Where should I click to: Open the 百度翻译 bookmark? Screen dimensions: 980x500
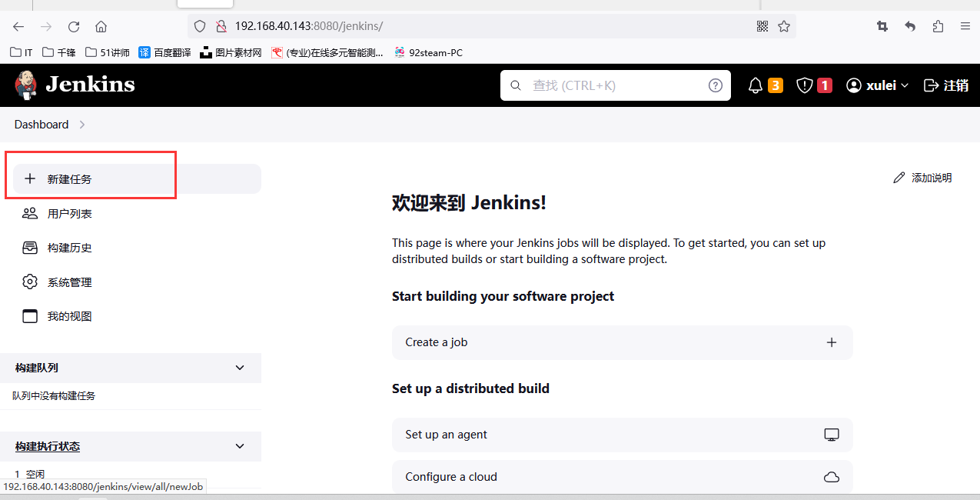164,52
